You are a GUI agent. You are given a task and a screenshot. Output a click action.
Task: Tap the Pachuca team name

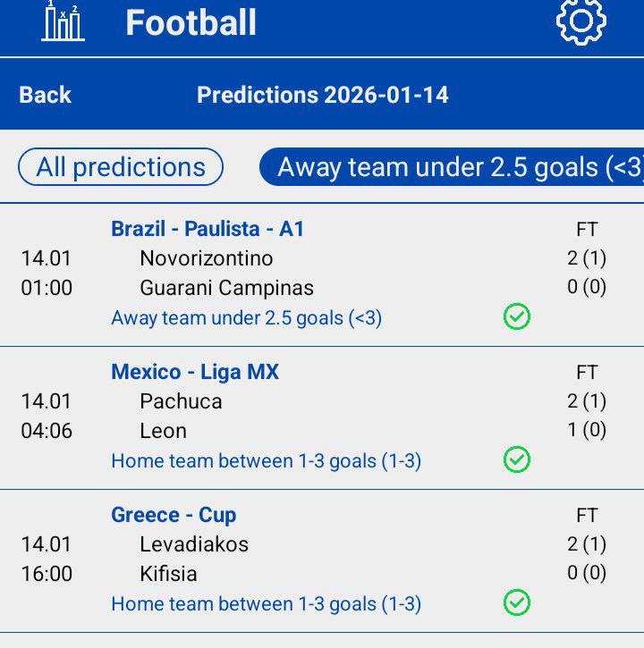click(181, 401)
